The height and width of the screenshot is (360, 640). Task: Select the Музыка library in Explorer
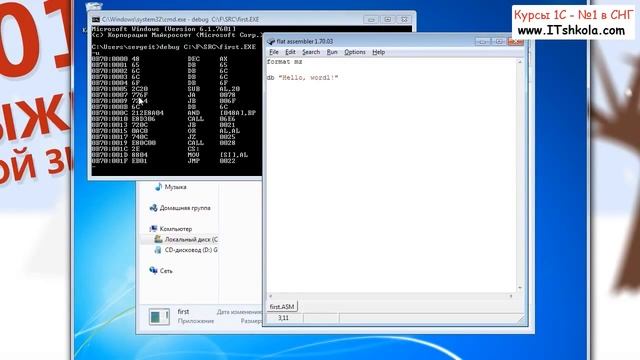click(176, 187)
